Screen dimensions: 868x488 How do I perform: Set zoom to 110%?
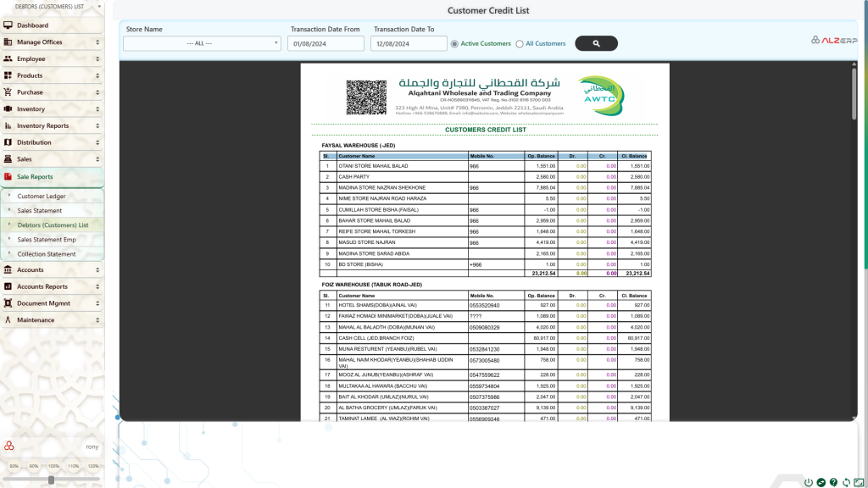point(73,466)
